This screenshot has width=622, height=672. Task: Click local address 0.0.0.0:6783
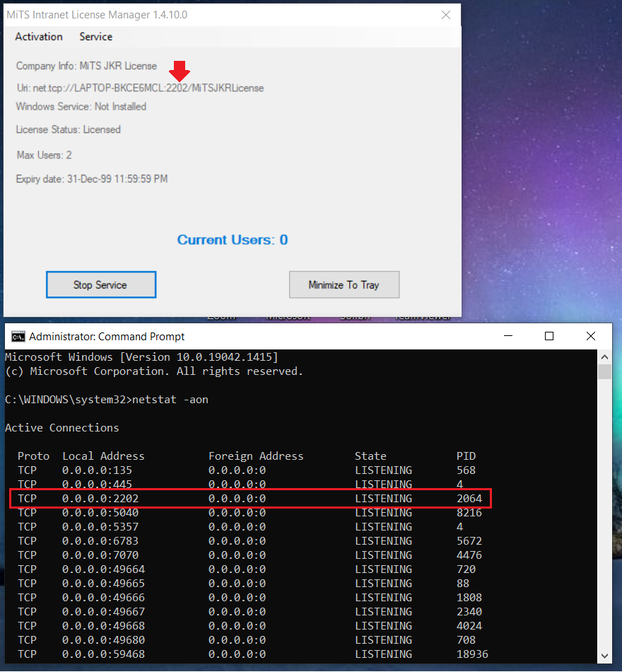(100, 541)
